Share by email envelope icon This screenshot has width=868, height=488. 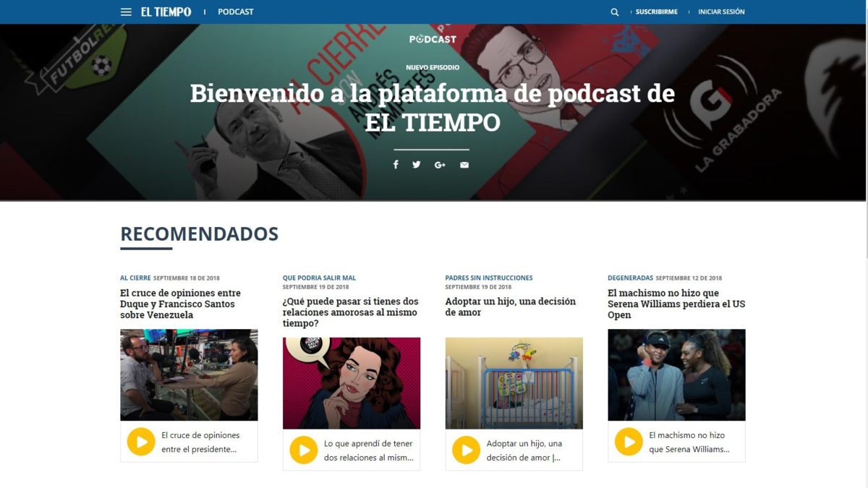[464, 165]
